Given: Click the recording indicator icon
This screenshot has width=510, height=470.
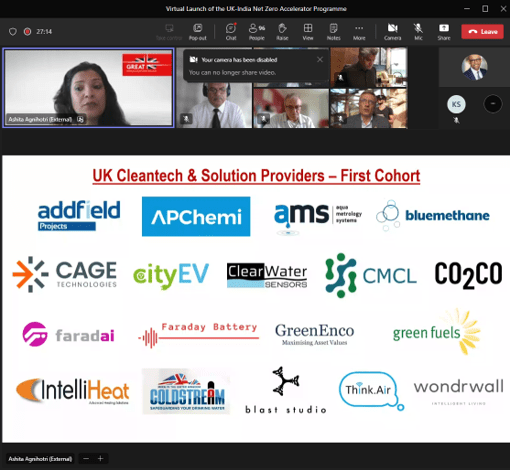Looking at the screenshot, I should (27, 32).
